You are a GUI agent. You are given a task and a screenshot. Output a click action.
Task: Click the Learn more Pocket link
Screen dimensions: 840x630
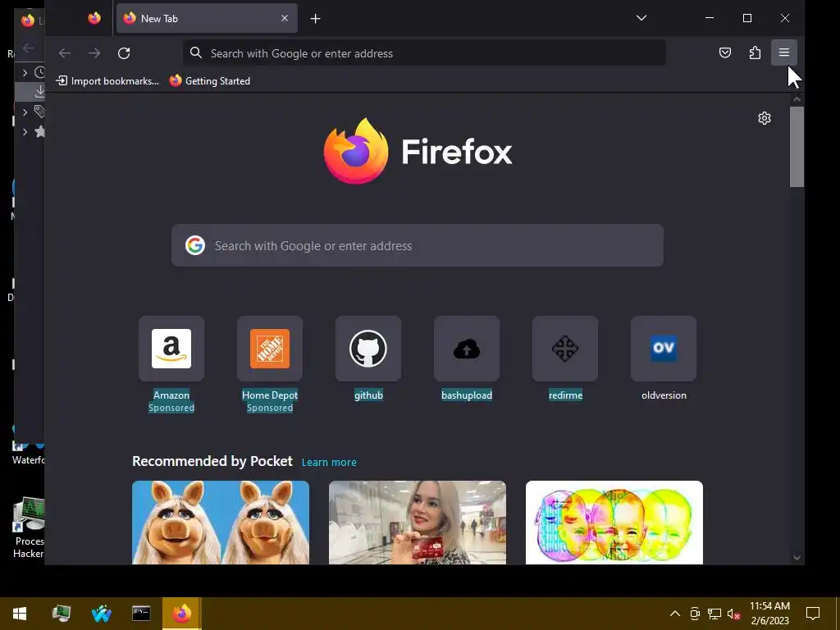pos(329,462)
